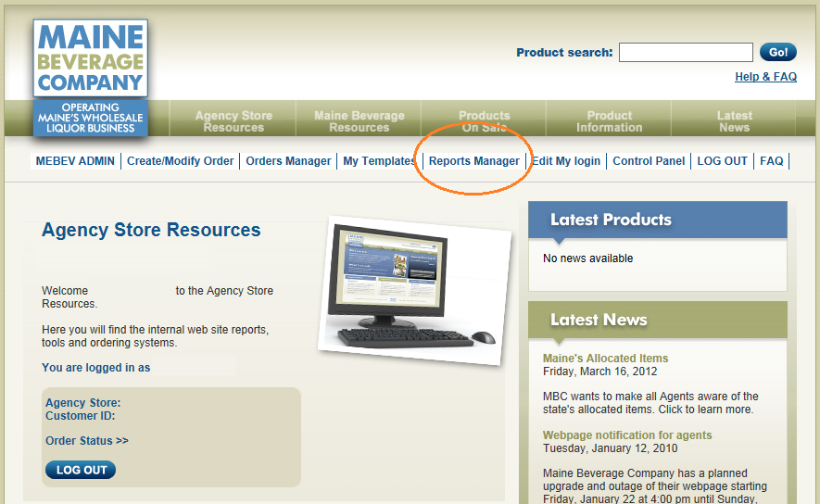Click the Go! search button

click(x=777, y=52)
